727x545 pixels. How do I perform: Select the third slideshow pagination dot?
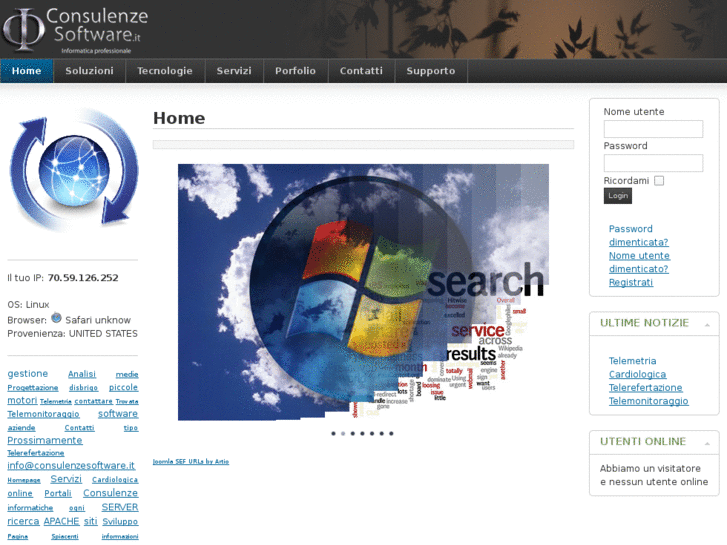tap(353, 433)
